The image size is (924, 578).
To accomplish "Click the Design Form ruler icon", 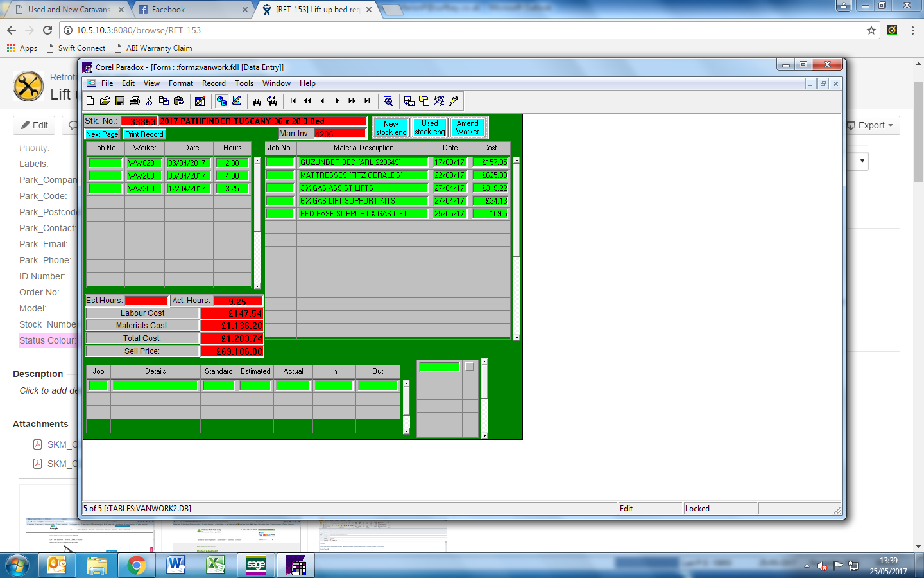I will coord(236,101).
